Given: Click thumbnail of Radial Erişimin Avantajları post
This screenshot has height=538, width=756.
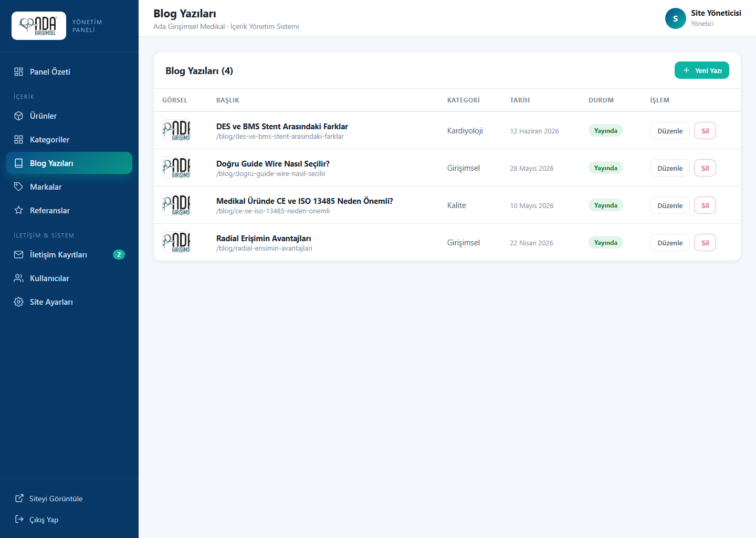Looking at the screenshot, I should (x=176, y=243).
